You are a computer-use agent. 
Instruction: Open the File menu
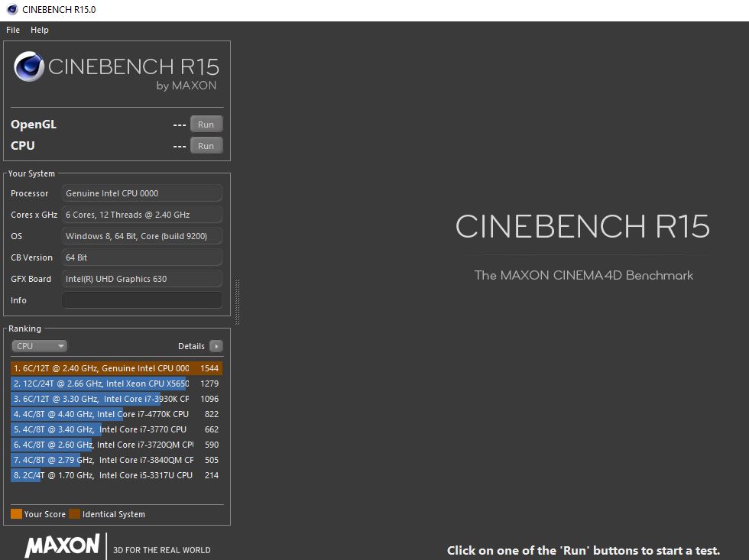pyautogui.click(x=13, y=30)
